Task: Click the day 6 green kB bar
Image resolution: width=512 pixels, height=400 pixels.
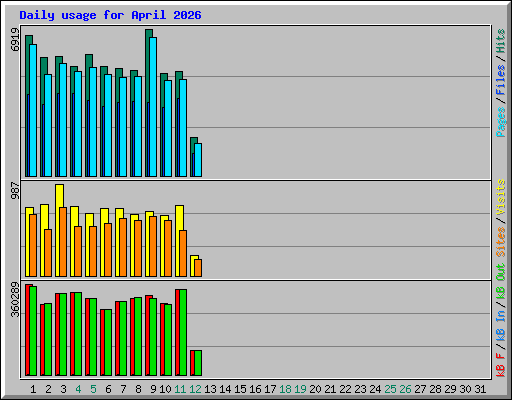Action: (x=108, y=343)
